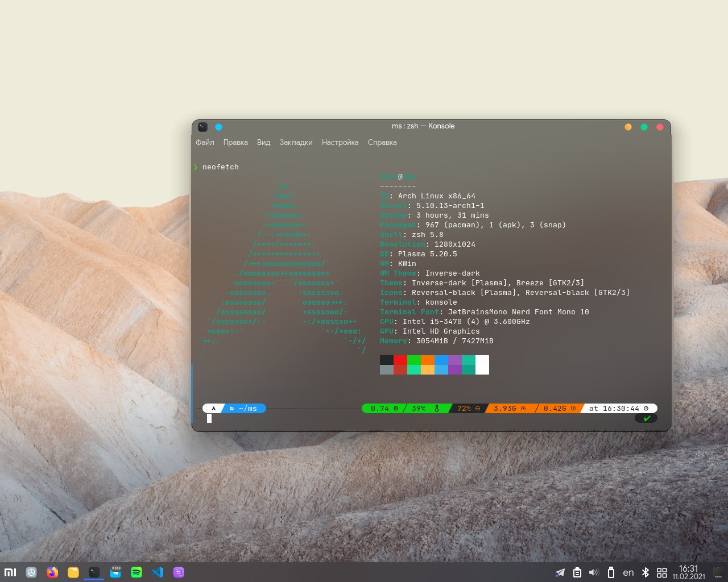This screenshot has width=728, height=582.
Task: Open the Вид menu
Action: tap(263, 142)
